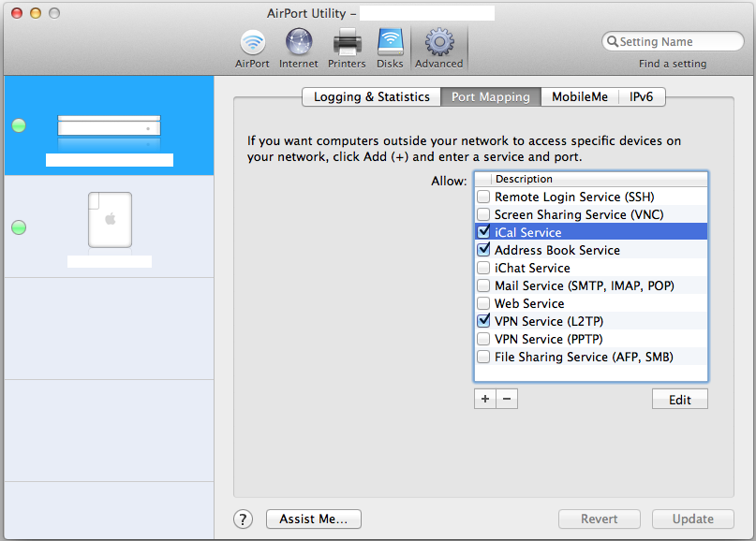Select the iChat Service row text
The height and width of the screenshot is (541, 756).
(x=532, y=269)
